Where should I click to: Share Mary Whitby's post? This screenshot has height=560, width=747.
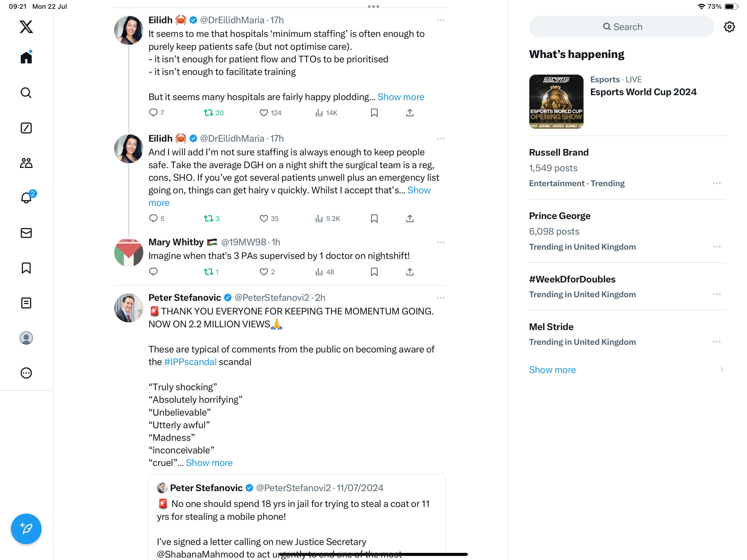[x=410, y=272]
